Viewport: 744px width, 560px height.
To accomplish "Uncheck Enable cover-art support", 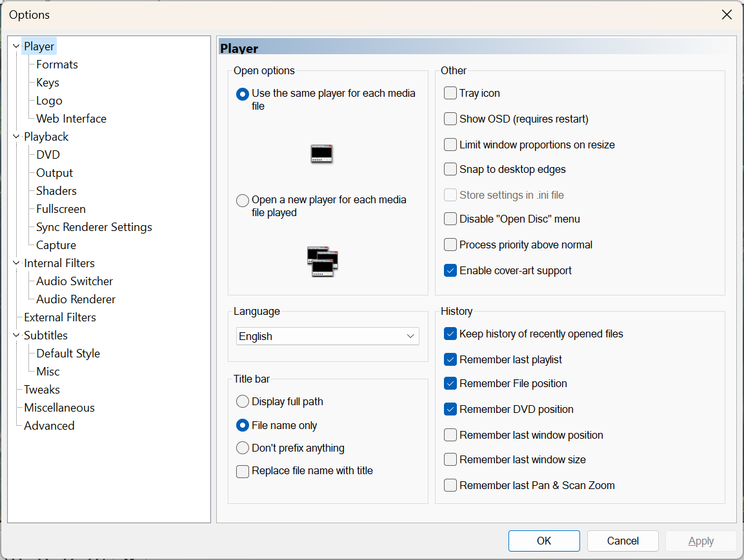I will [450, 270].
